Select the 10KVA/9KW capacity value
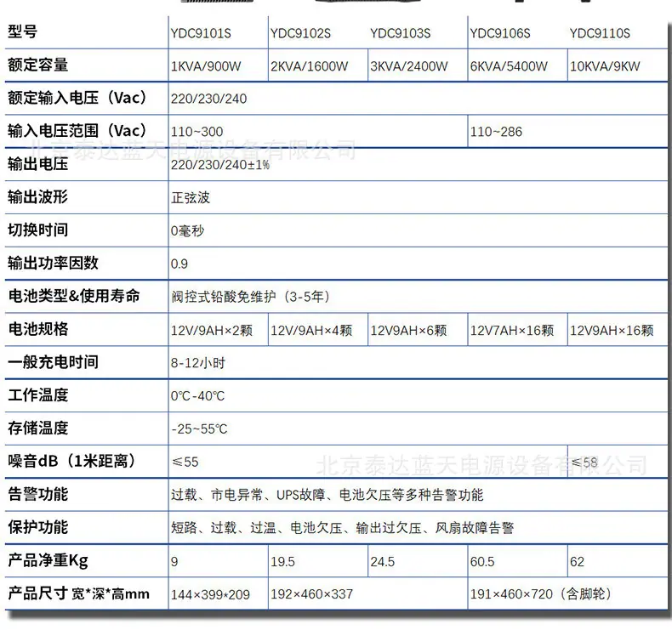 pyautogui.click(x=605, y=66)
